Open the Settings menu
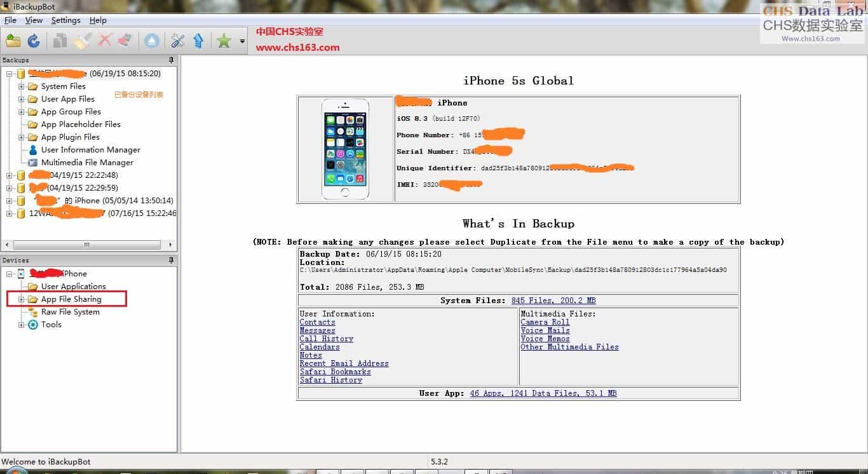This screenshot has width=868, height=474. click(66, 20)
